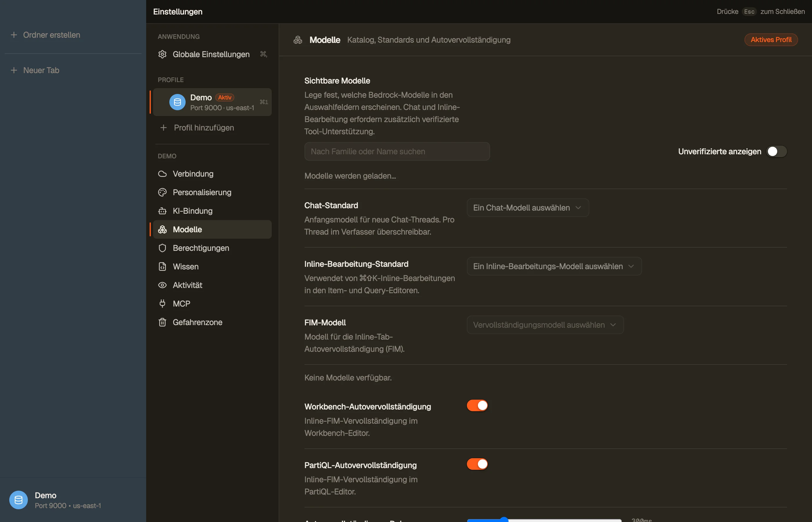Disable Workbench-Autovervollständigung toggle

tap(477, 405)
